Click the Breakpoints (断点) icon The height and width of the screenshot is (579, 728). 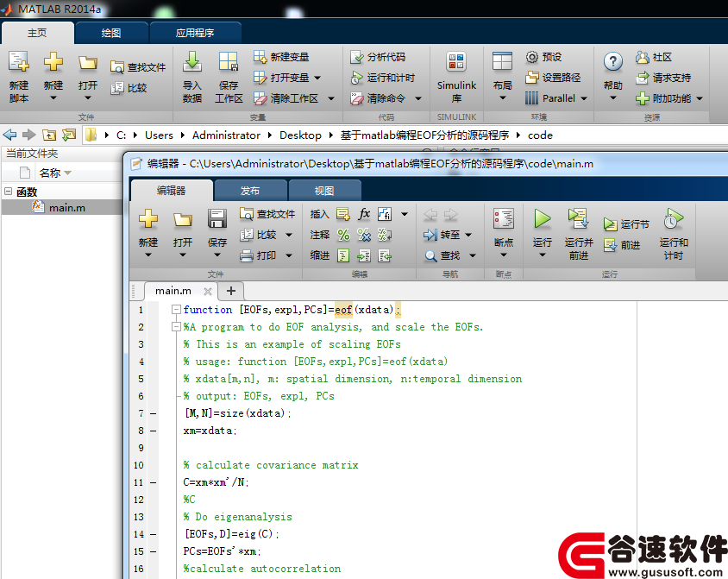[x=503, y=218]
